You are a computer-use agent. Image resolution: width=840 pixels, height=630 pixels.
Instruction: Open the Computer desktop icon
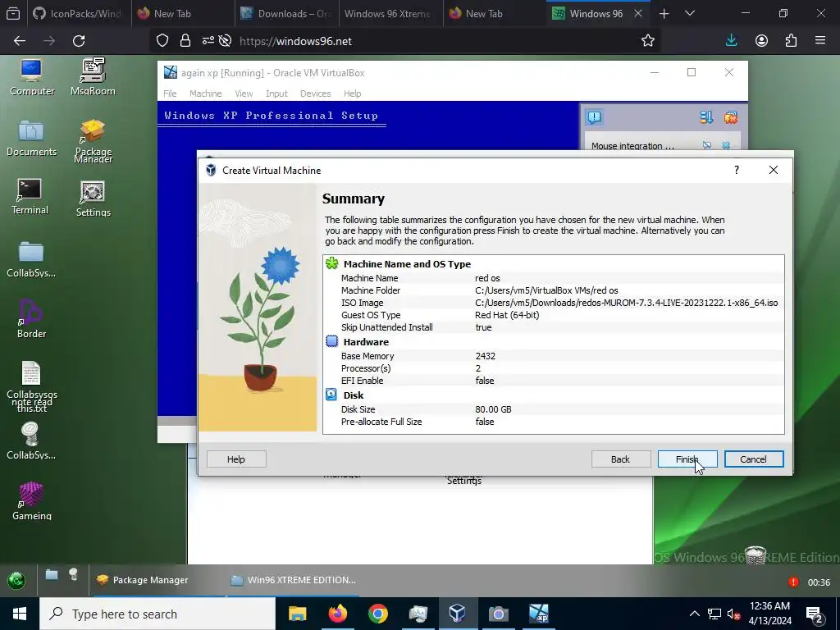coord(32,77)
